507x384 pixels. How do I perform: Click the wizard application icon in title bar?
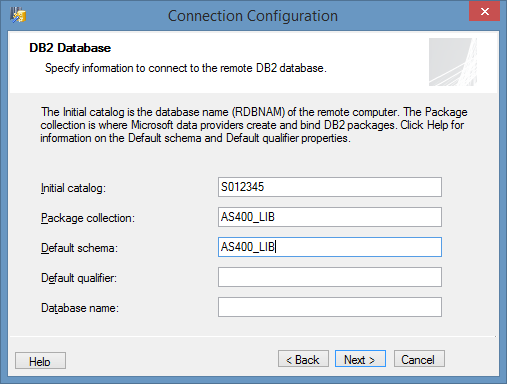point(18,15)
